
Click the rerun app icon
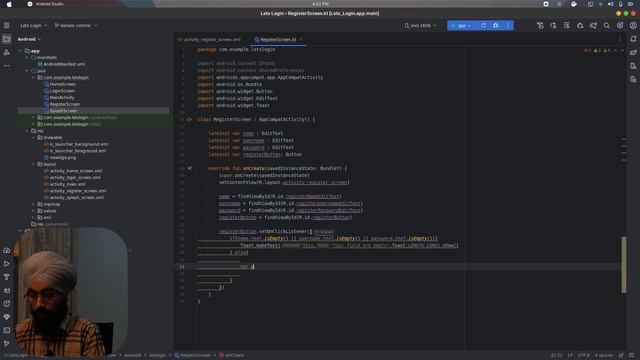click(x=483, y=25)
